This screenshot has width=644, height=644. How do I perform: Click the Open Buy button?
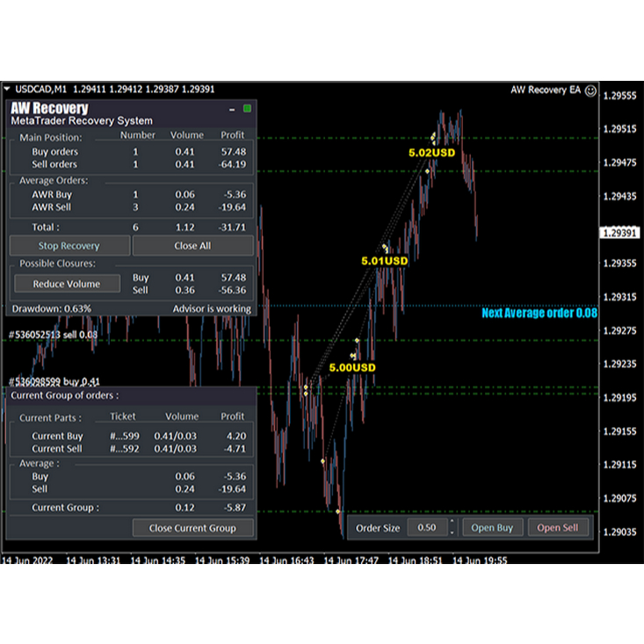492,528
